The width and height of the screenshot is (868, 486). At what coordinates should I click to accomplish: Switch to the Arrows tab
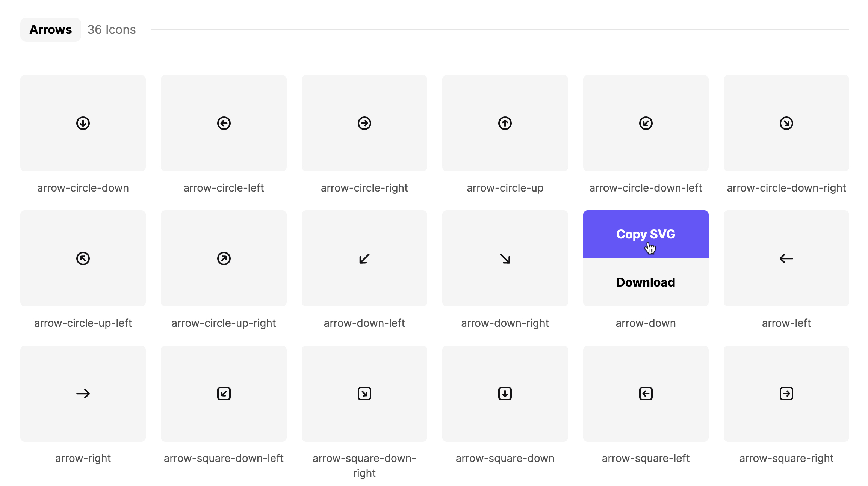[x=50, y=29]
